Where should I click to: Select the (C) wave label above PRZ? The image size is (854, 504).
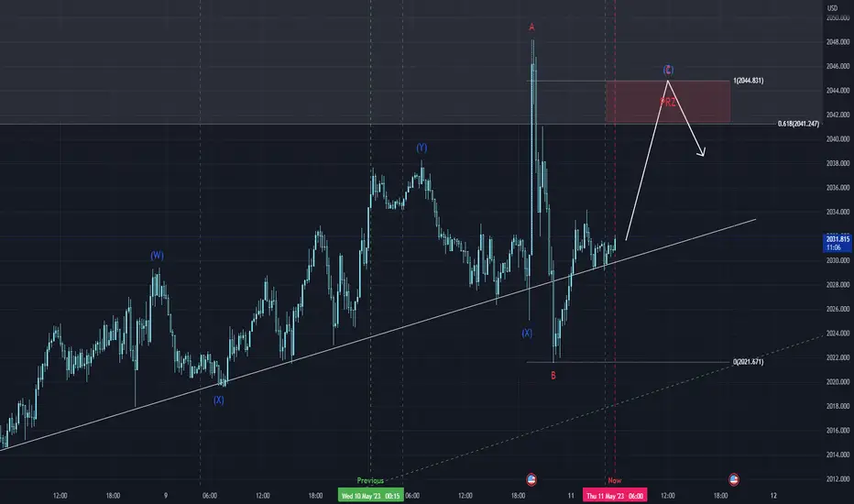tap(668, 70)
